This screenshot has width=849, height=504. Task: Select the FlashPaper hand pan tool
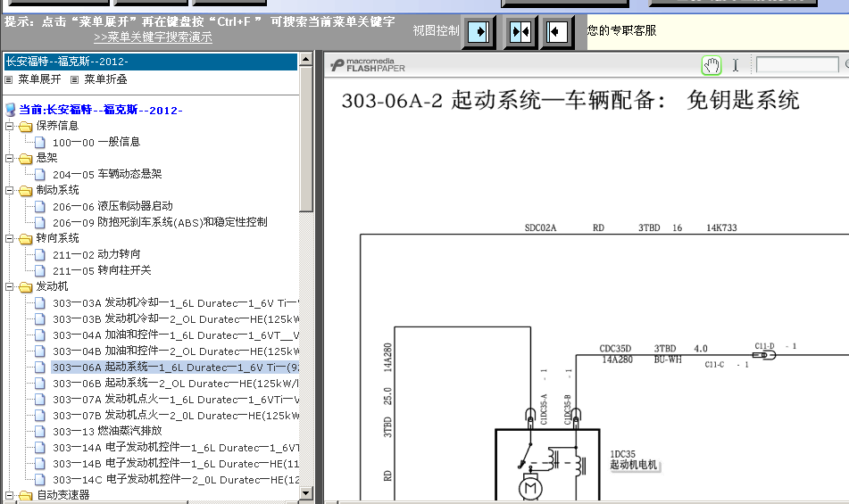pos(711,65)
